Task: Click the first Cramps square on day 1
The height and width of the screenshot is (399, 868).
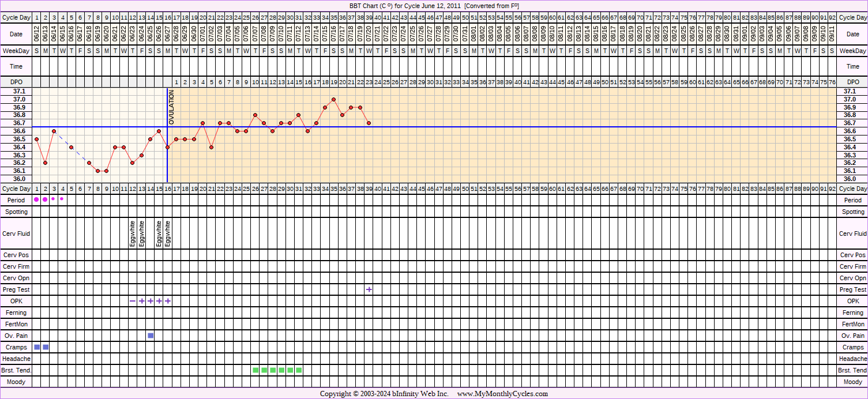Action: (x=37, y=347)
